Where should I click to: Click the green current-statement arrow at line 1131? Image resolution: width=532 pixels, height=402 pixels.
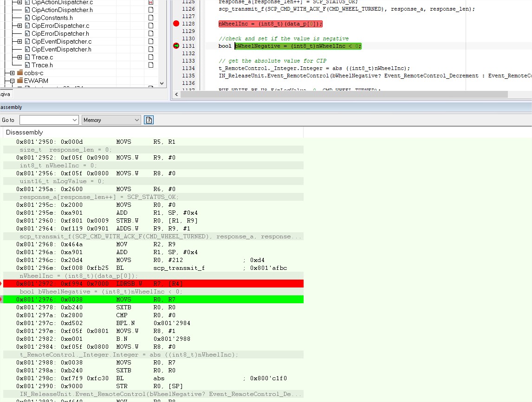coord(176,46)
